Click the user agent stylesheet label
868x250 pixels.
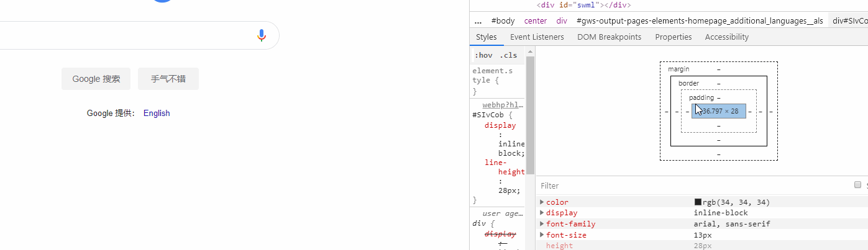point(503,213)
